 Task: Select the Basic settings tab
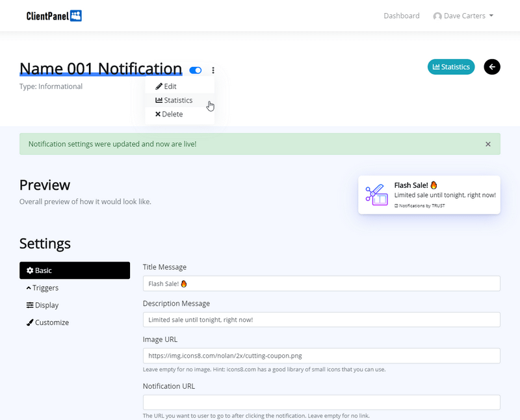[75, 270]
